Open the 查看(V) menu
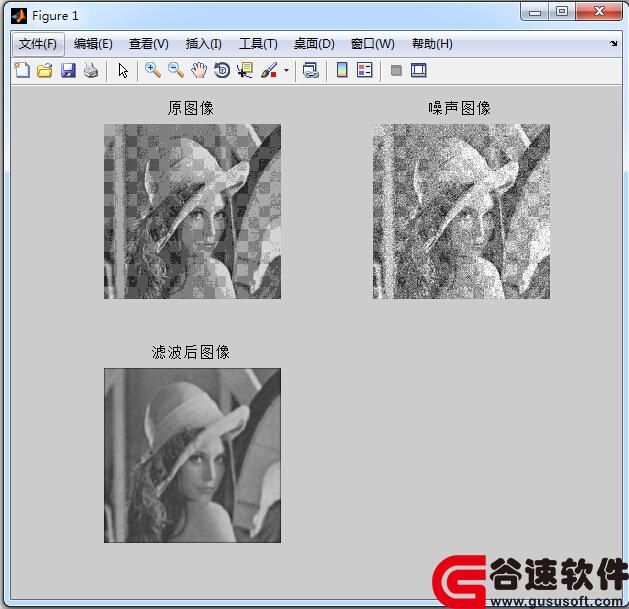The image size is (629, 609). tap(148, 44)
